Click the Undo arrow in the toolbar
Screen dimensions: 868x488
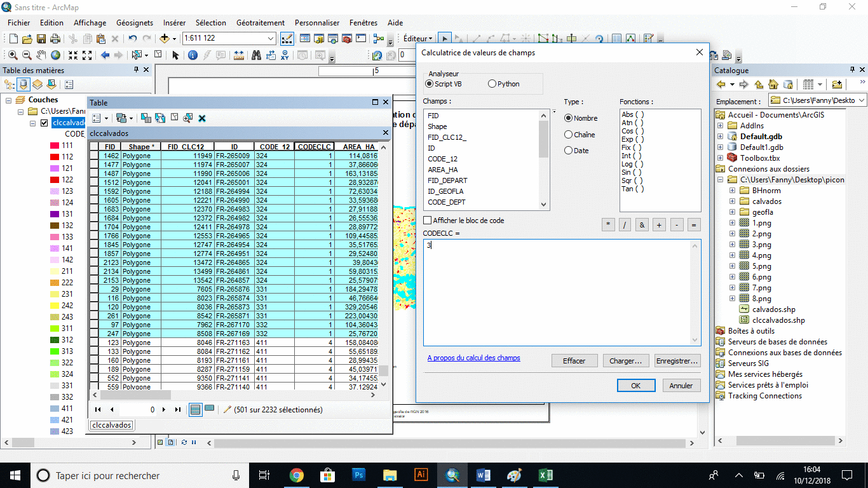coord(132,39)
